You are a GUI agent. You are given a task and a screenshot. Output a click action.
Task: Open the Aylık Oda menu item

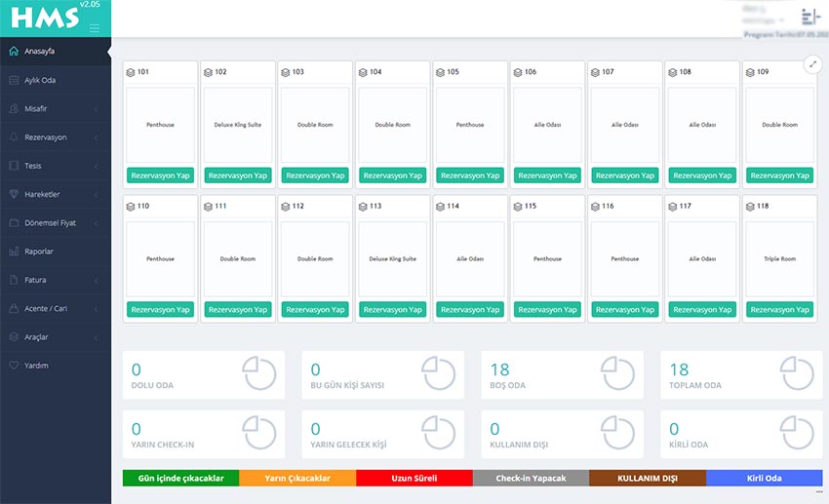pos(56,80)
